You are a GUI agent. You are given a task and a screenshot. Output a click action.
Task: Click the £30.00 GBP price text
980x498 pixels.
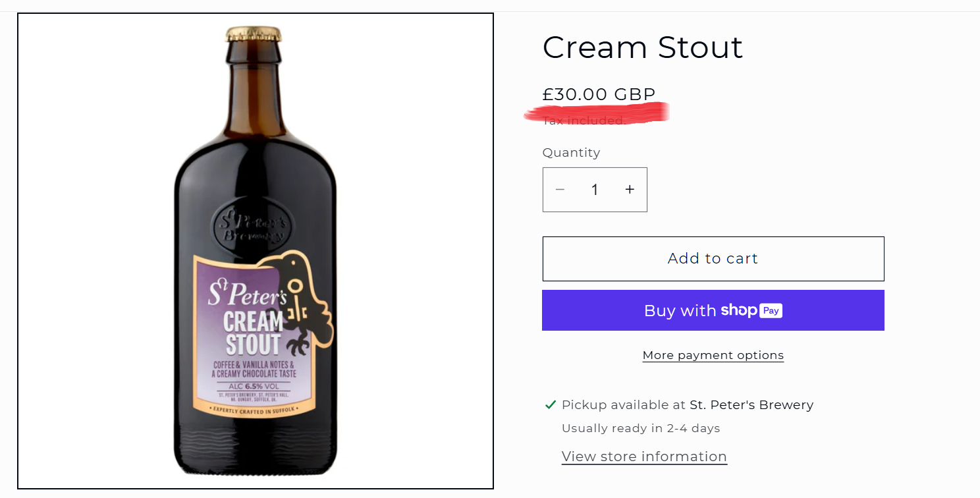(x=599, y=94)
